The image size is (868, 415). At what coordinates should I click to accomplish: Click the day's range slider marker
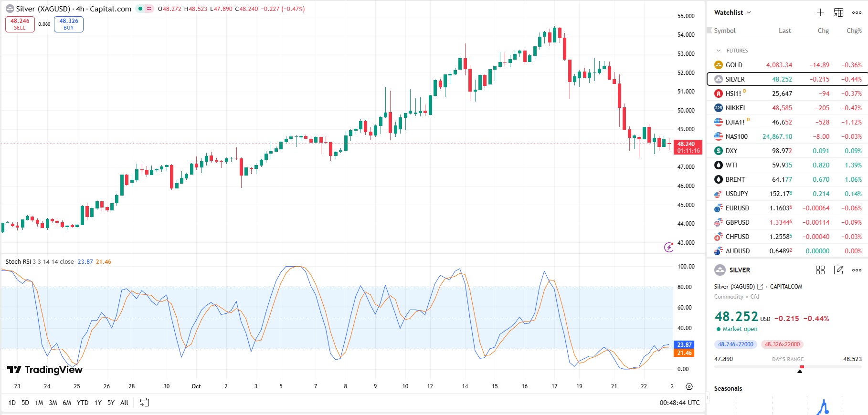(800, 370)
